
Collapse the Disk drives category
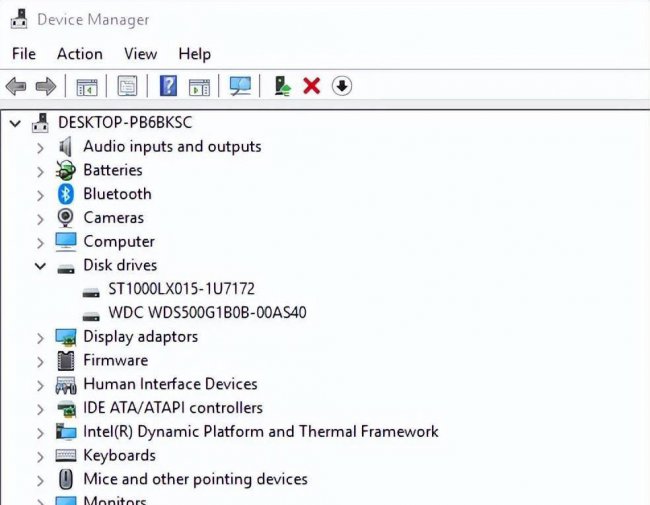coord(40,266)
